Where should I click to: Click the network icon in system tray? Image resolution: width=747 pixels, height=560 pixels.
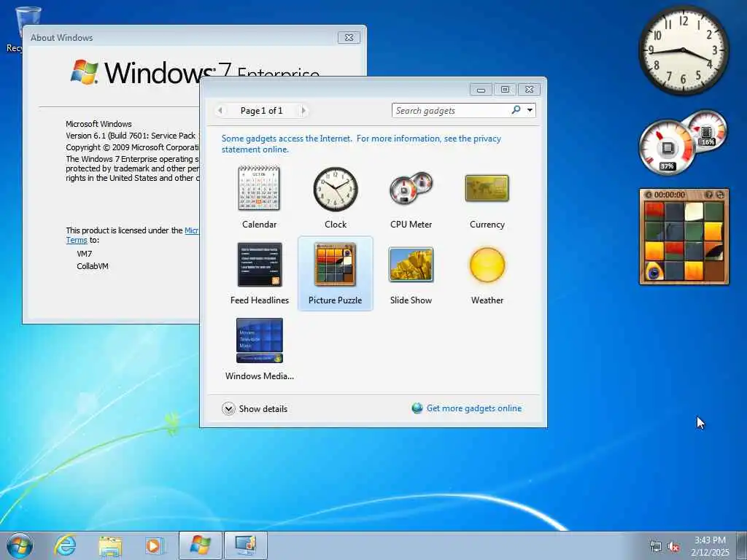[x=656, y=546]
